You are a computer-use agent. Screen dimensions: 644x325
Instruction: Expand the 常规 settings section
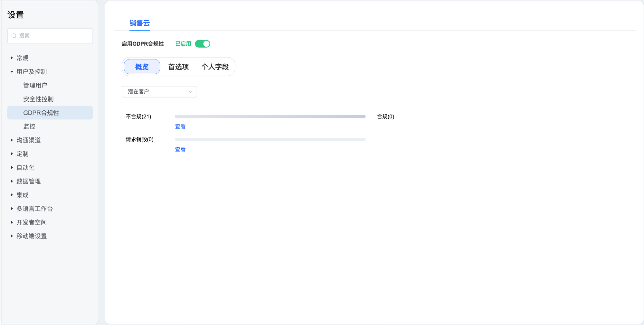click(22, 58)
